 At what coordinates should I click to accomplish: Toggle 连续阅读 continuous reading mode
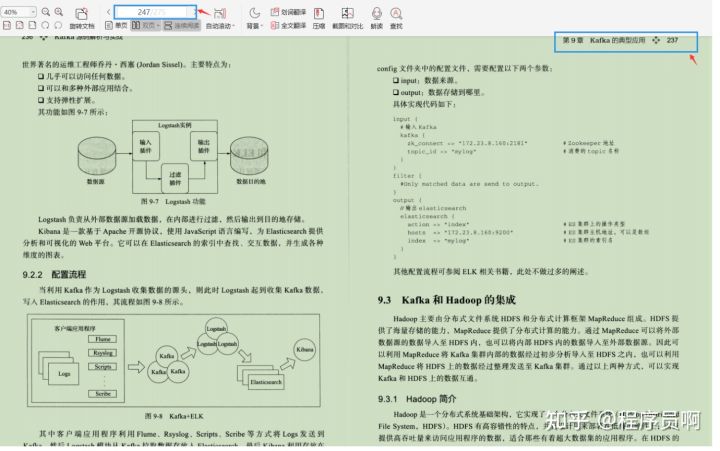(182, 26)
